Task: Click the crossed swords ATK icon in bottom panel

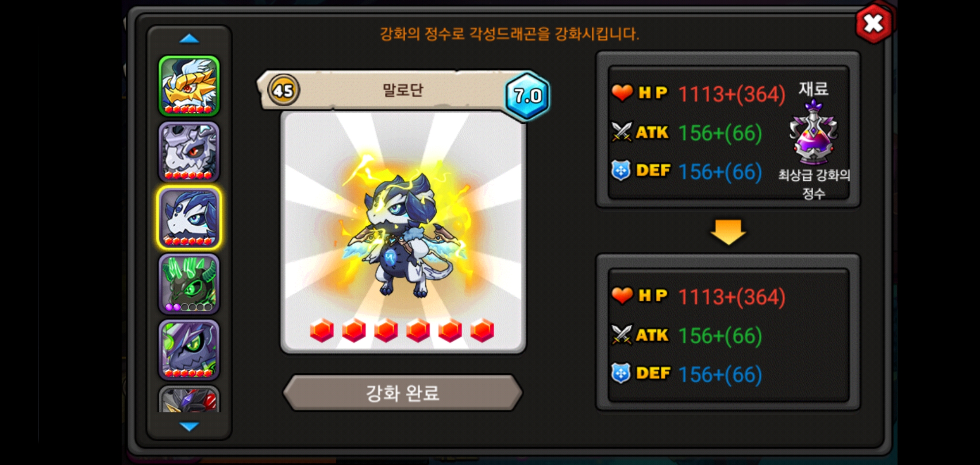Action: point(621,335)
